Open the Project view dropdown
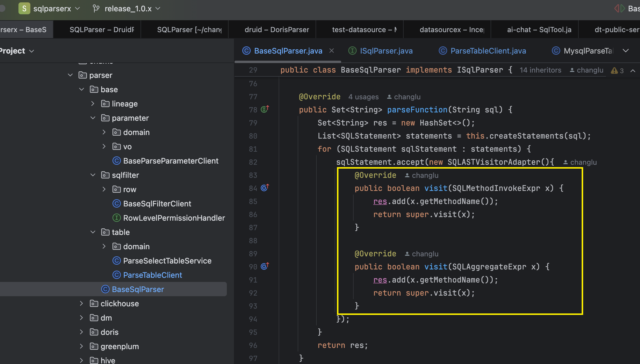 (17, 51)
